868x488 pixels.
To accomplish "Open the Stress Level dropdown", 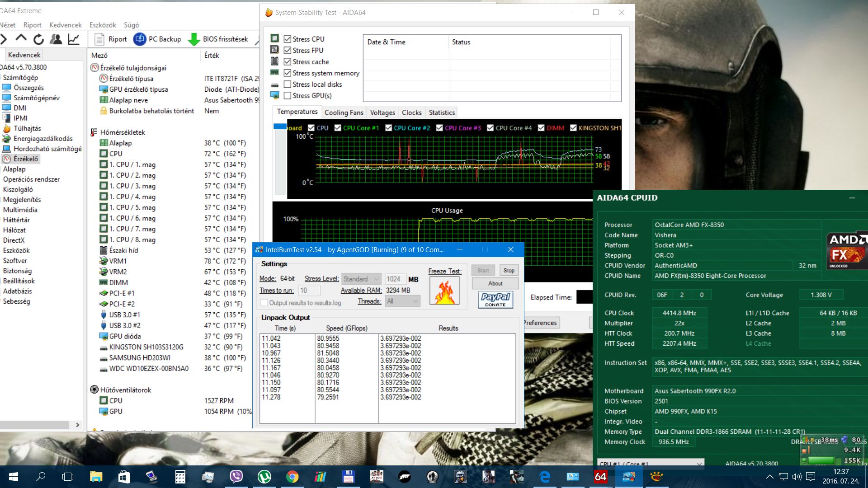I will (x=361, y=279).
